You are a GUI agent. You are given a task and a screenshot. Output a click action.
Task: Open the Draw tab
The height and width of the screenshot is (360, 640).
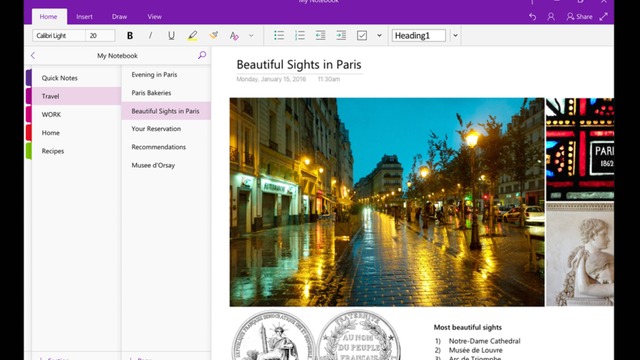pos(119,17)
